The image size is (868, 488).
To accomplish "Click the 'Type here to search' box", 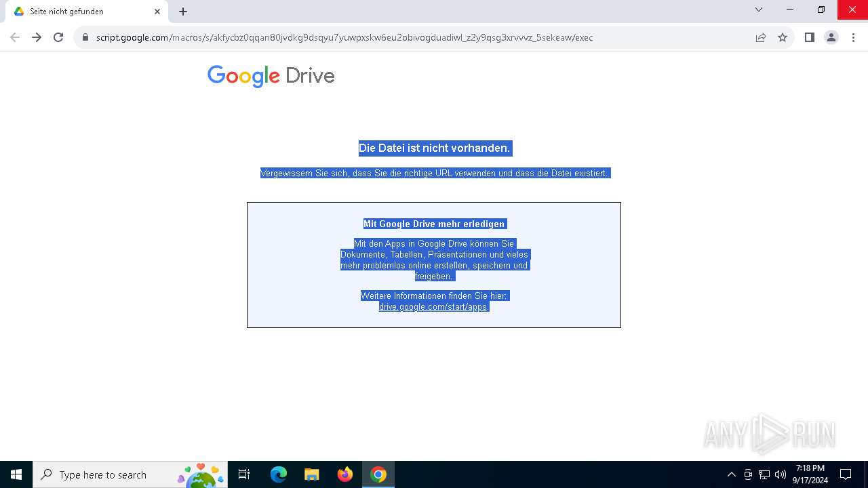I will pyautogui.click(x=130, y=474).
